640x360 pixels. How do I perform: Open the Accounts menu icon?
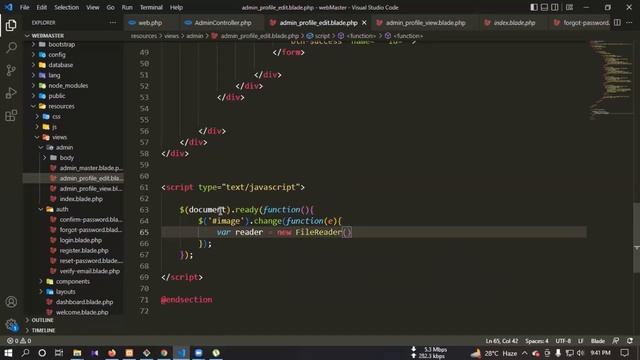tap(11, 302)
